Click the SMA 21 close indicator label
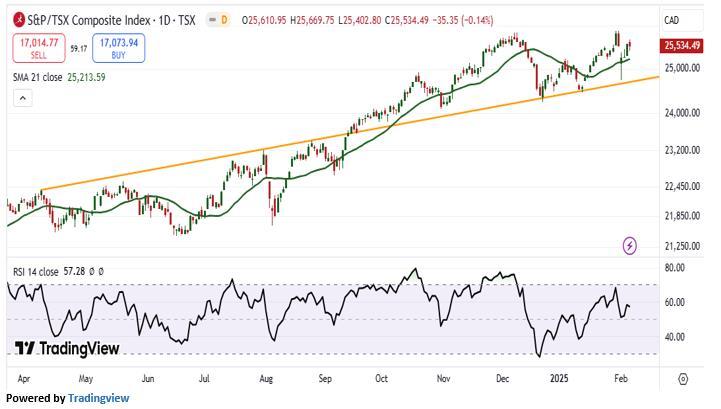This screenshot has height=409, width=721. point(37,77)
